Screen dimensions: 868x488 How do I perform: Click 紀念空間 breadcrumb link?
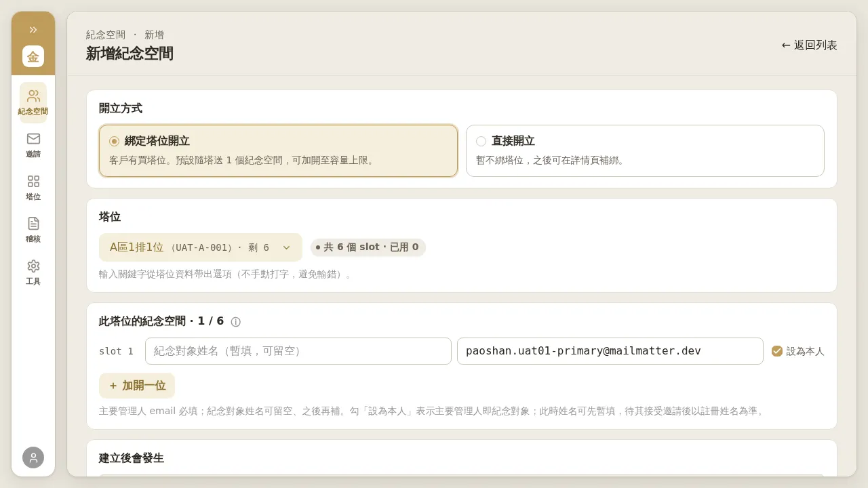pos(106,35)
